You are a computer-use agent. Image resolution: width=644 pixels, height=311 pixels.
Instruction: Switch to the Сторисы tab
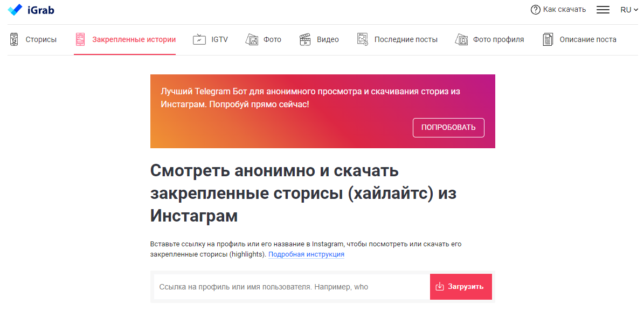pyautogui.click(x=41, y=39)
